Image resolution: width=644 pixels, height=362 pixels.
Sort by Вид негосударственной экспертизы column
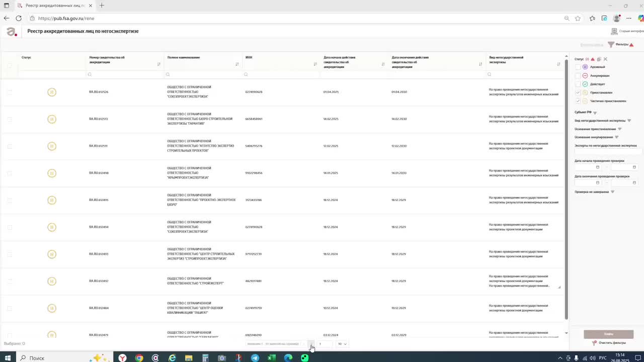[558, 64]
